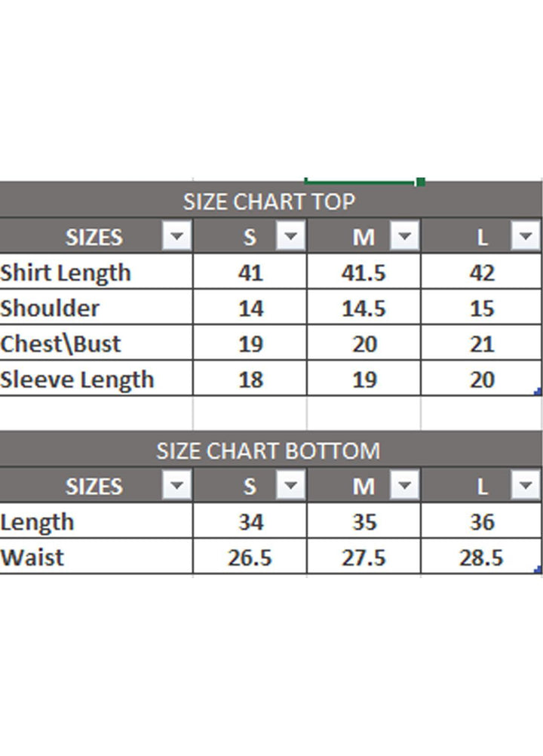The image size is (543, 756).
Task: Open L column filter in bottom chart
Action: [525, 487]
